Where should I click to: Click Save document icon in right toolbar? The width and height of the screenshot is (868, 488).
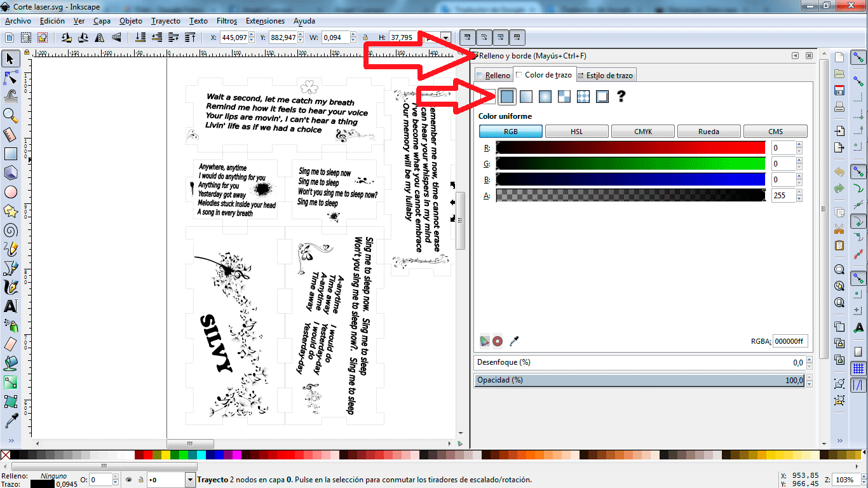point(839,90)
